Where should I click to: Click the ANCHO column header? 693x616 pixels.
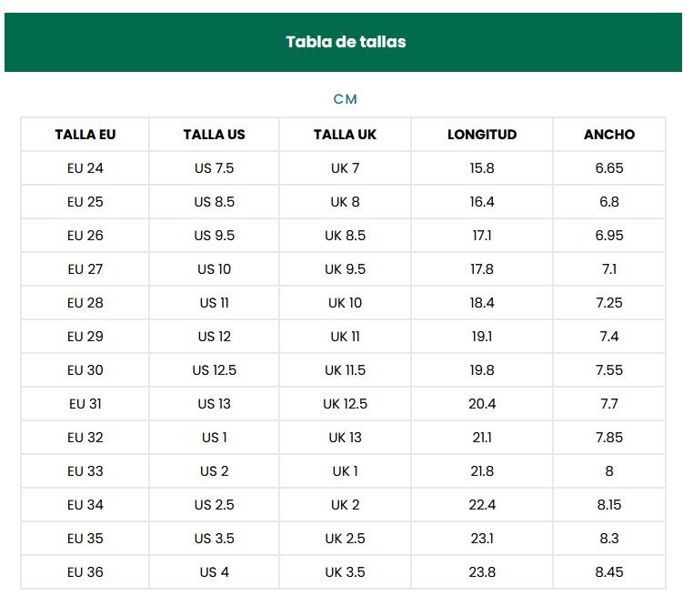point(609,135)
